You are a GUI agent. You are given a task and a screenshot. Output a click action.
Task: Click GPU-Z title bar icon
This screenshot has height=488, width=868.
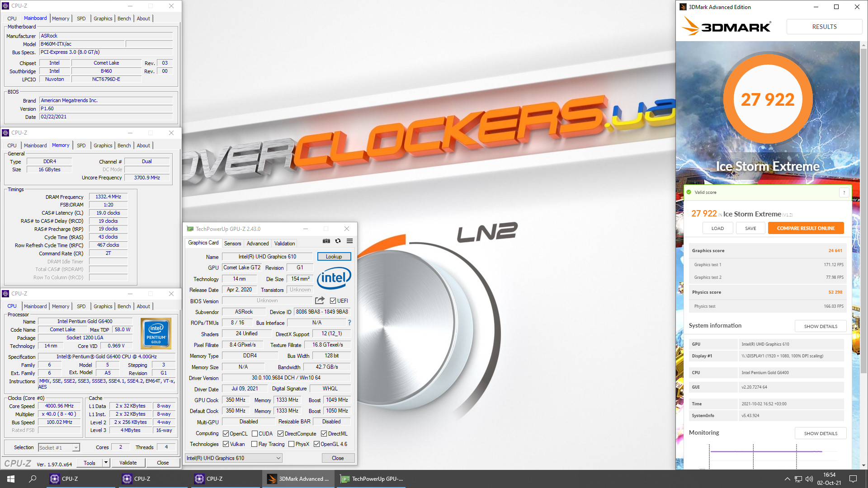point(190,229)
